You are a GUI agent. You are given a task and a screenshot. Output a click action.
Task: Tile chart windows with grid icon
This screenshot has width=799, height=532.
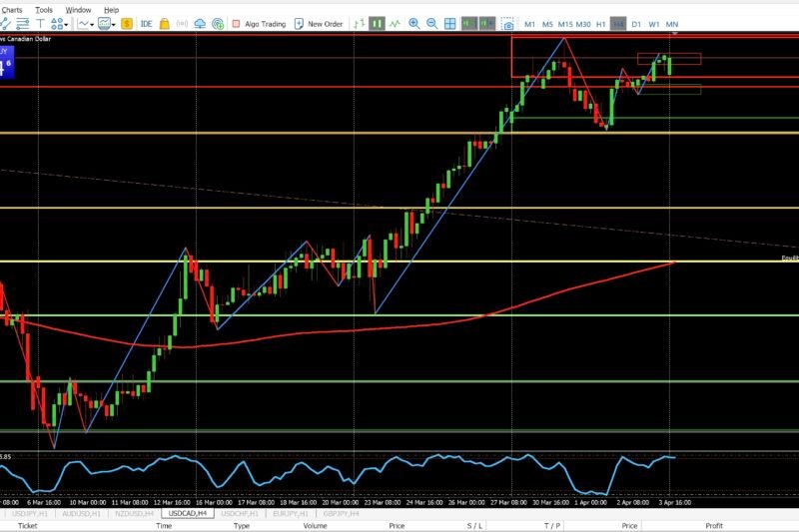point(450,23)
